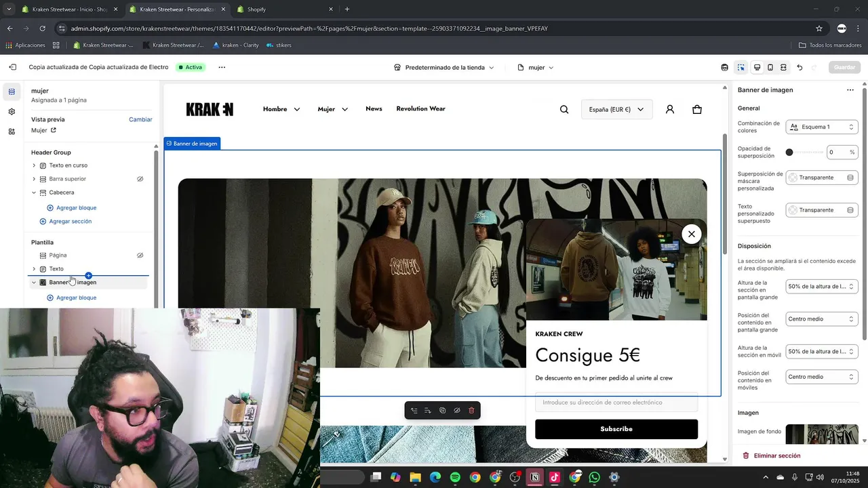
Task: Open the Mujer preview link
Action: (x=43, y=130)
